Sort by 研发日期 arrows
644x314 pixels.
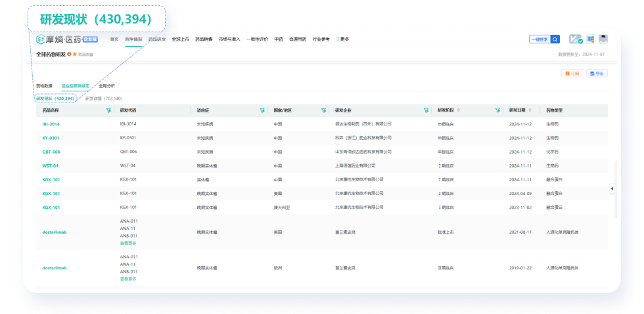click(530, 110)
